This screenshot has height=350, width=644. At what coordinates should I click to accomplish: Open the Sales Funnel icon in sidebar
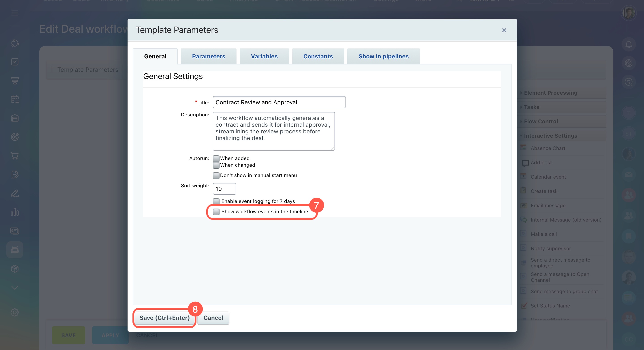(x=15, y=81)
